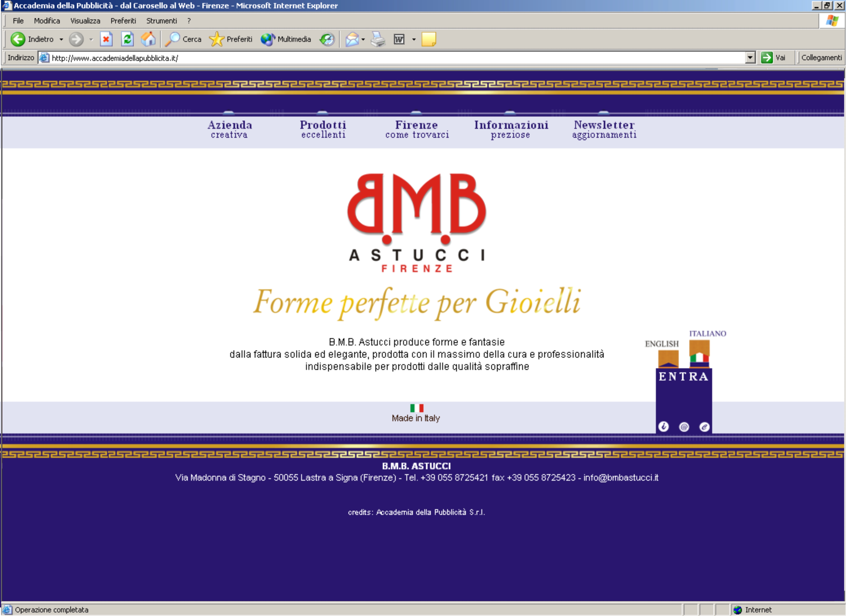Open the History clock icon
846x616 pixels.
point(327,39)
